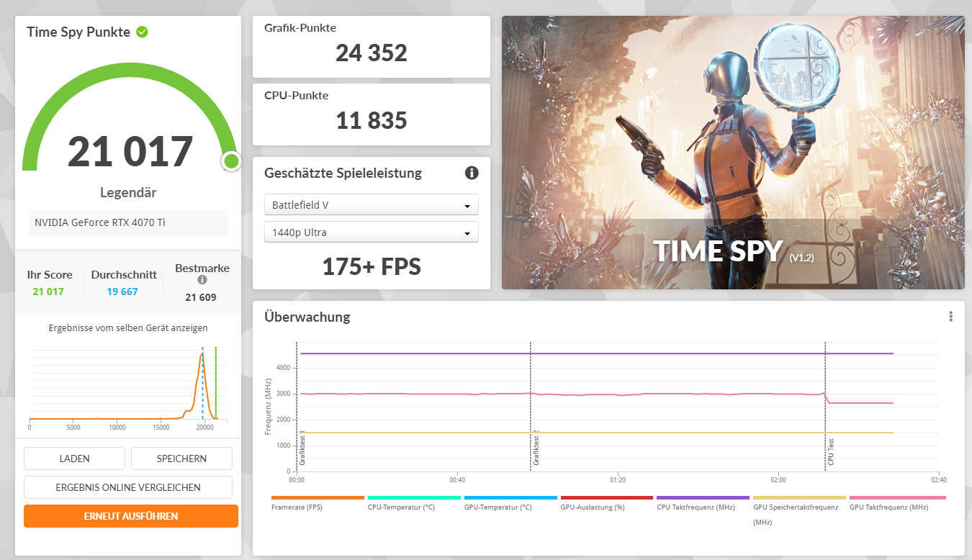Click the ERNEUT AUSFÜHREN button
The image size is (972, 560).
point(131,516)
